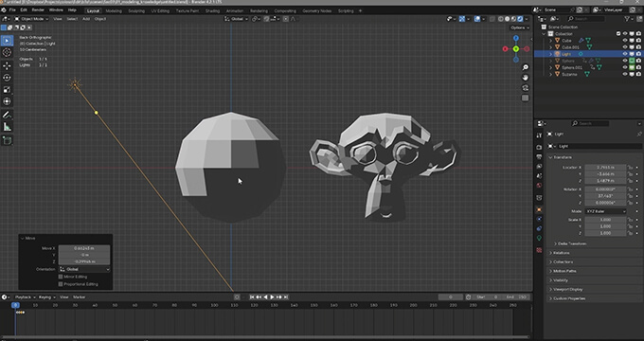Select the Rotate tool

[x=7, y=78]
